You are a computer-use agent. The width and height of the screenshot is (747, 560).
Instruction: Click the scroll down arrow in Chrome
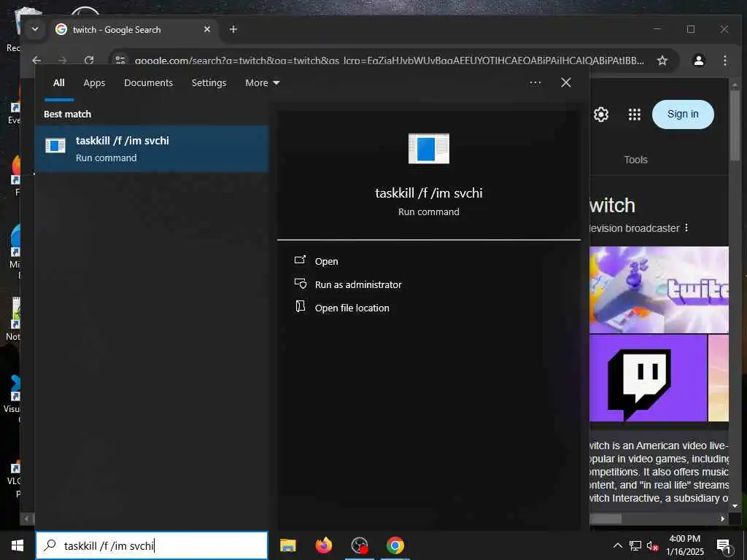[x=735, y=506]
